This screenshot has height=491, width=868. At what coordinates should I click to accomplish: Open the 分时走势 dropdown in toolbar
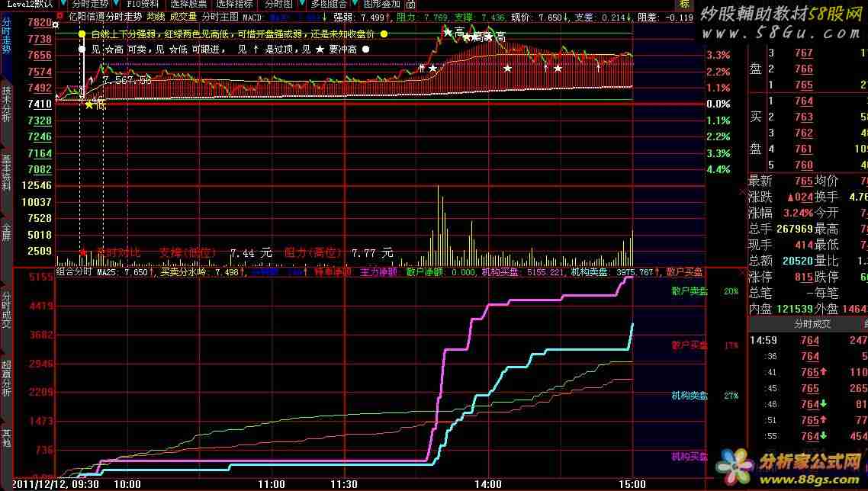click(91, 4)
